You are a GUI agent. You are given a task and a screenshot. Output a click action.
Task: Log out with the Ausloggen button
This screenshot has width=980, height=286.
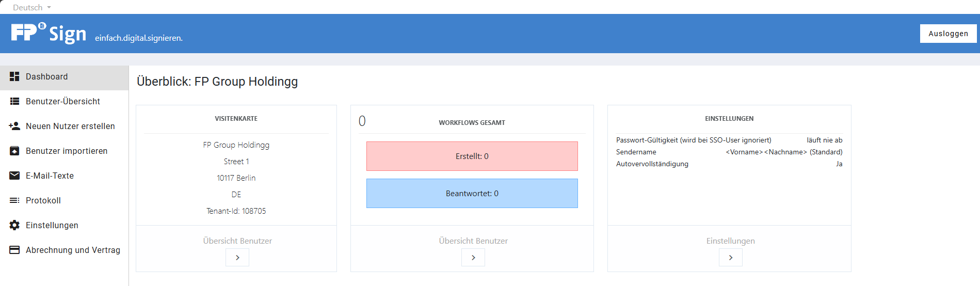point(949,34)
